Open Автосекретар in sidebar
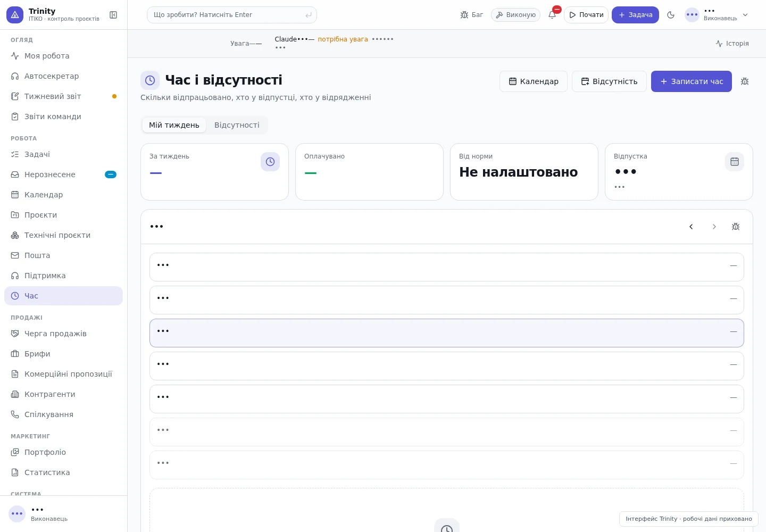This screenshot has height=532, width=766. [63, 76]
